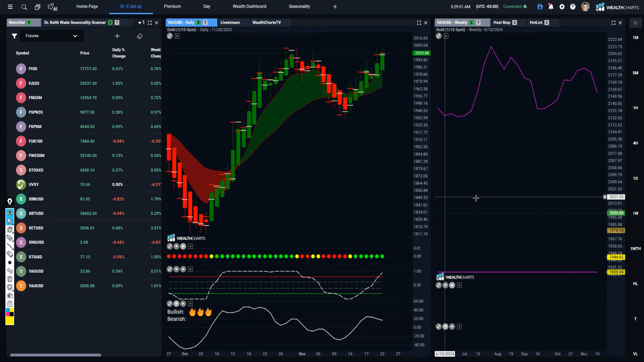Screen dimensions: 644x362
Task: Switch to Wealth Dashboard tab
Action: (x=249, y=6)
